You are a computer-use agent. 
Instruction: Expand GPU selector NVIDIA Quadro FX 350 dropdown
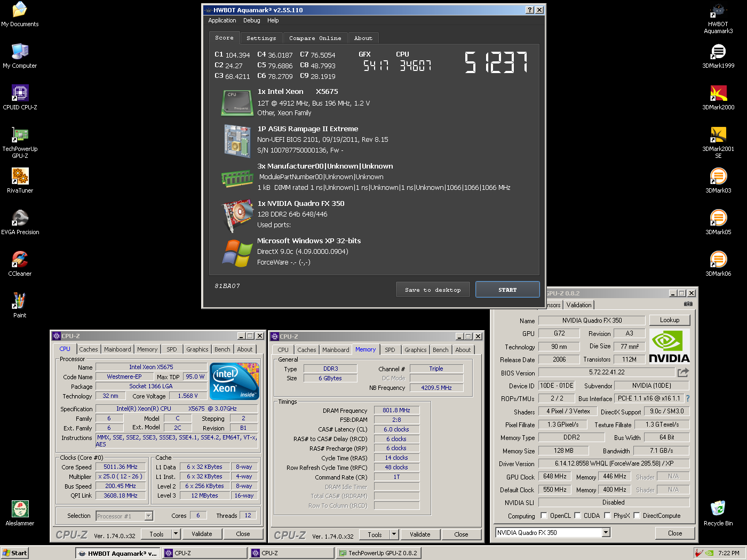point(606,532)
